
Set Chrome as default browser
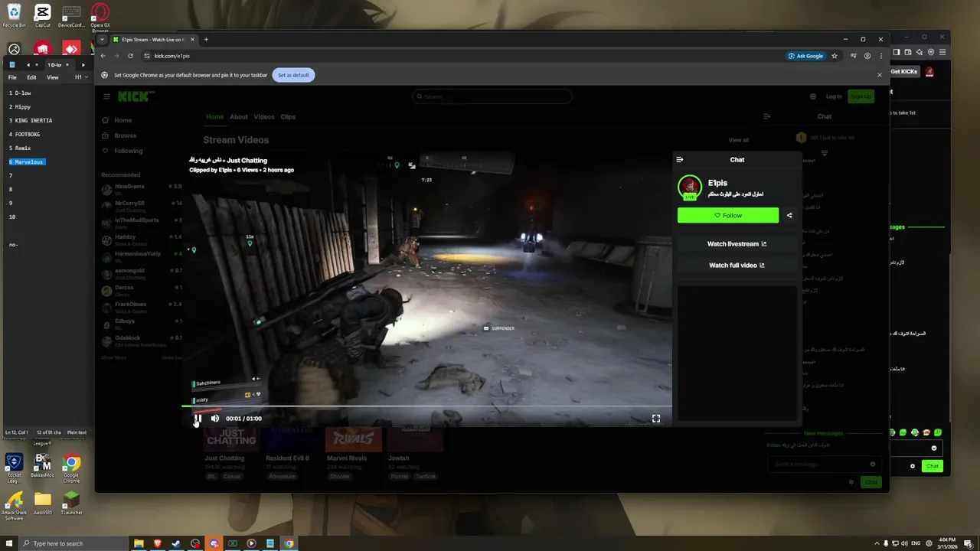[x=293, y=75]
